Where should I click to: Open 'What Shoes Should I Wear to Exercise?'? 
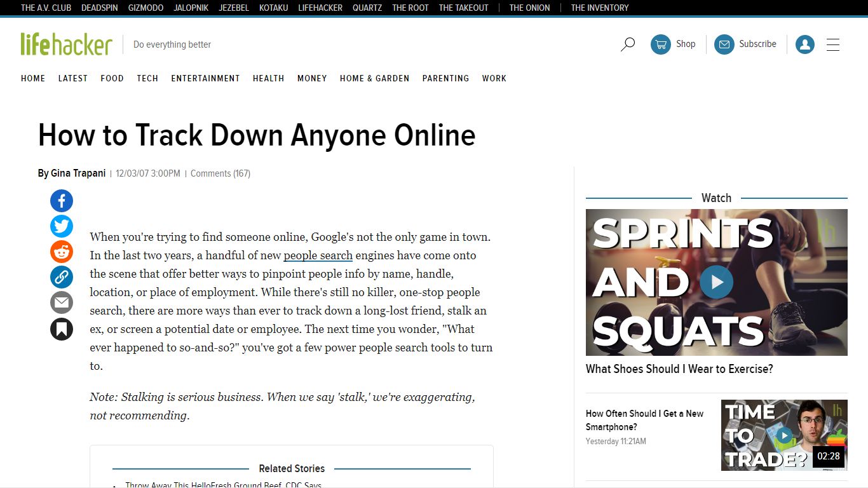pos(679,369)
